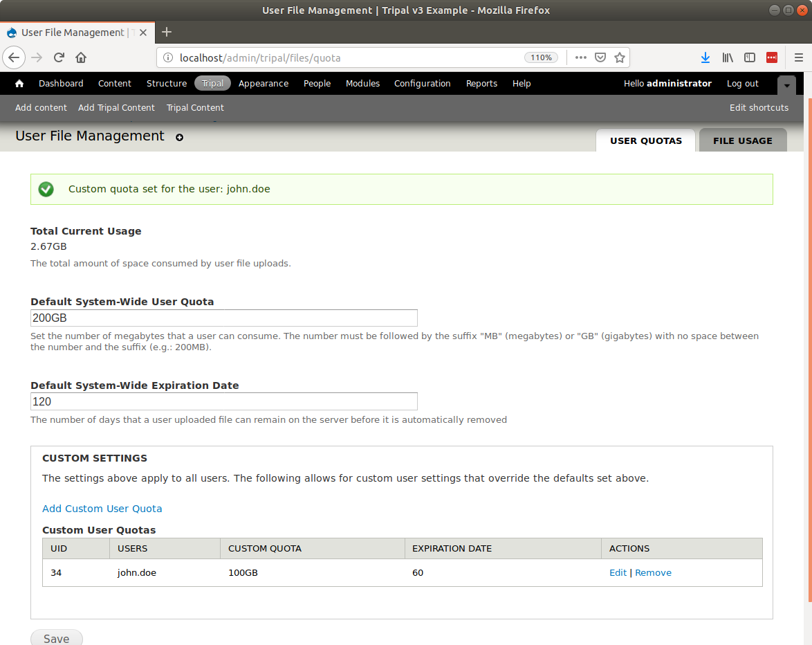Open the 110% zoom level indicator
Viewport: 812px width, 645px height.
[542, 57]
